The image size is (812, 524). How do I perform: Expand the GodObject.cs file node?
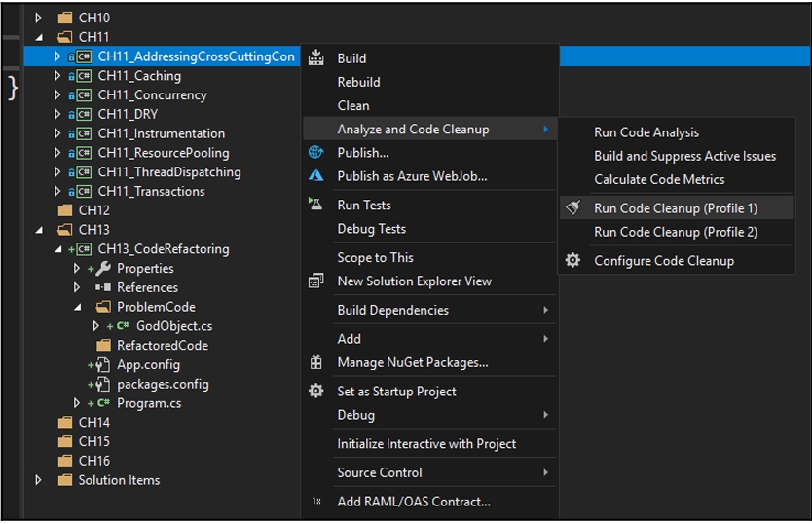[96, 326]
